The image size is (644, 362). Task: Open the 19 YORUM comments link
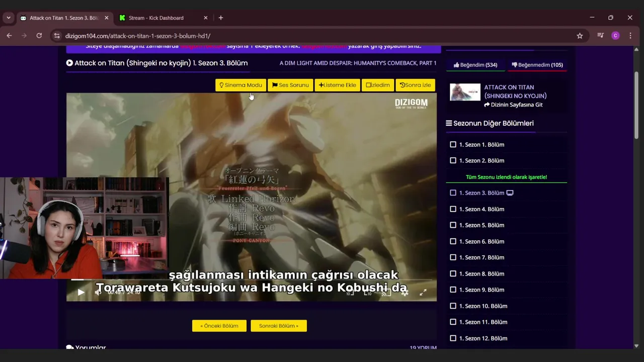click(423, 347)
